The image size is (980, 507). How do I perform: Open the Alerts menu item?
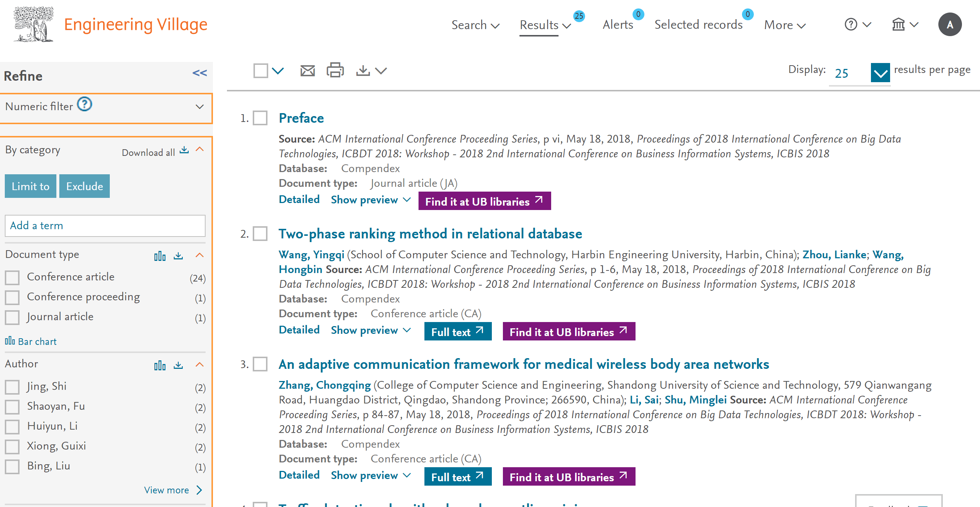(x=618, y=25)
